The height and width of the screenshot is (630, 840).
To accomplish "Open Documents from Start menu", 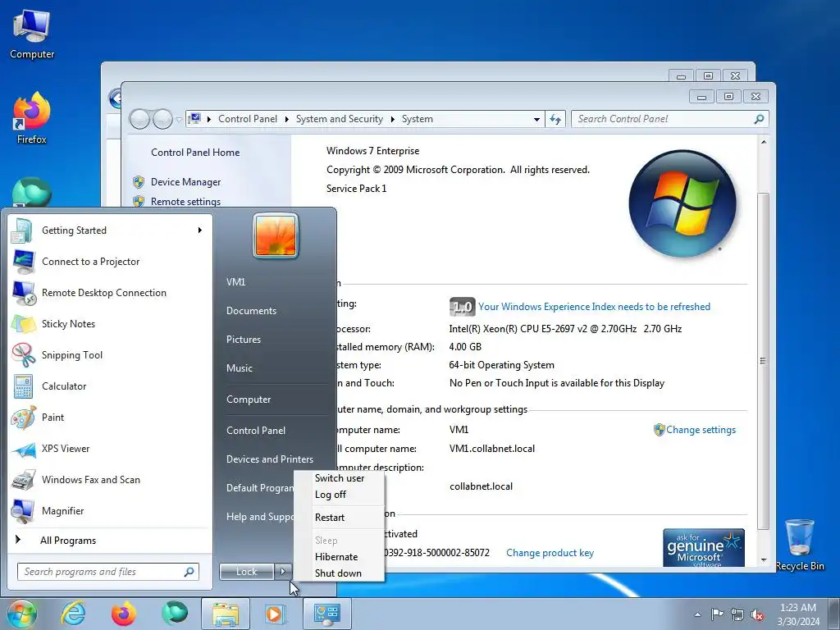I will click(x=251, y=311).
